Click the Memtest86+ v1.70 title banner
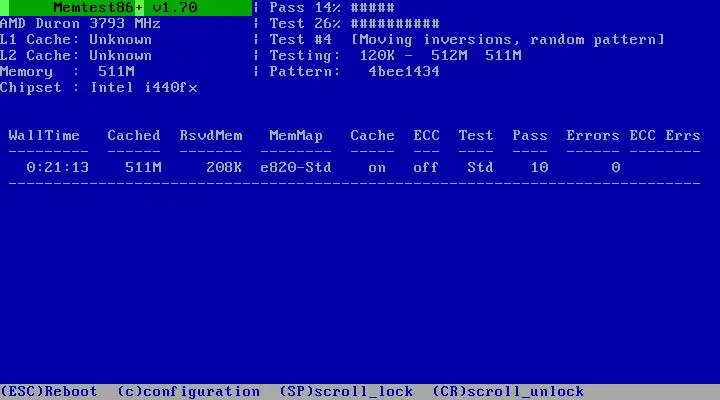Viewport: 720px width, 400px height. (126, 8)
